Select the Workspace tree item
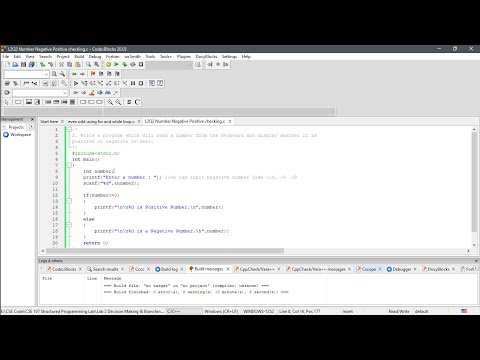480x360 pixels. point(20,135)
